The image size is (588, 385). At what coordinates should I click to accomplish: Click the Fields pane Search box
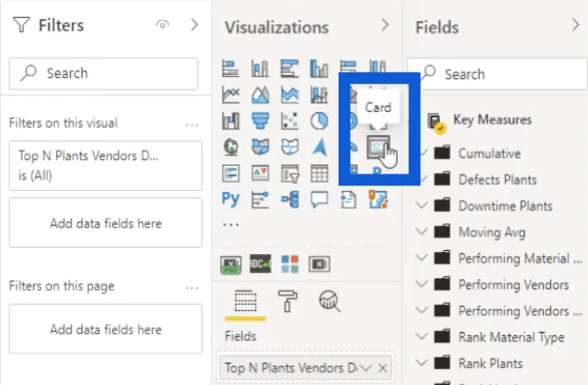pos(498,74)
